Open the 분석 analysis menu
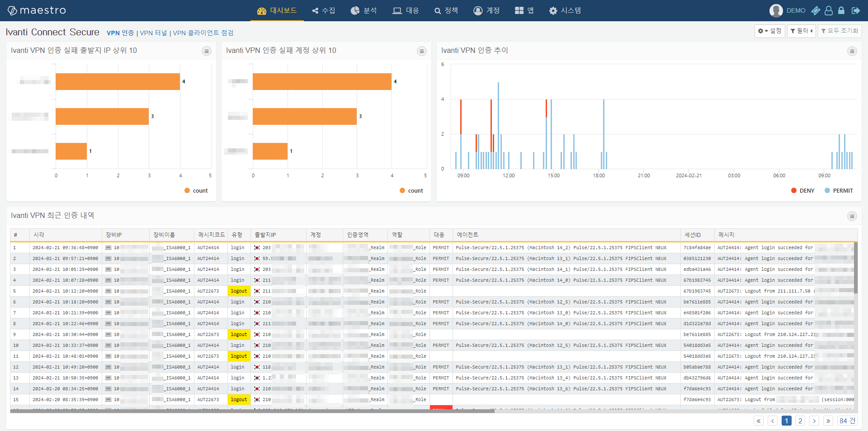The width and height of the screenshot is (868, 431). [364, 10]
